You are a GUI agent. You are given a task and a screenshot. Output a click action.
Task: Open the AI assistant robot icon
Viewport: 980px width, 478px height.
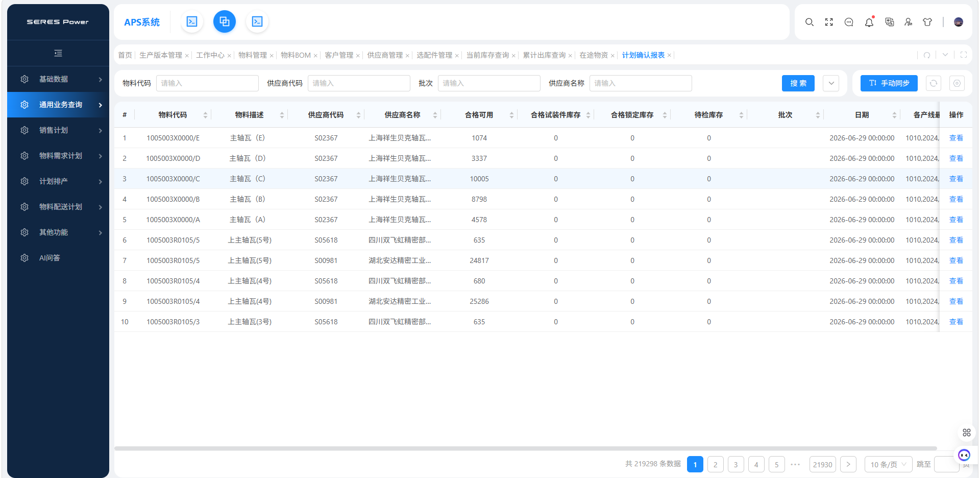pos(964,455)
